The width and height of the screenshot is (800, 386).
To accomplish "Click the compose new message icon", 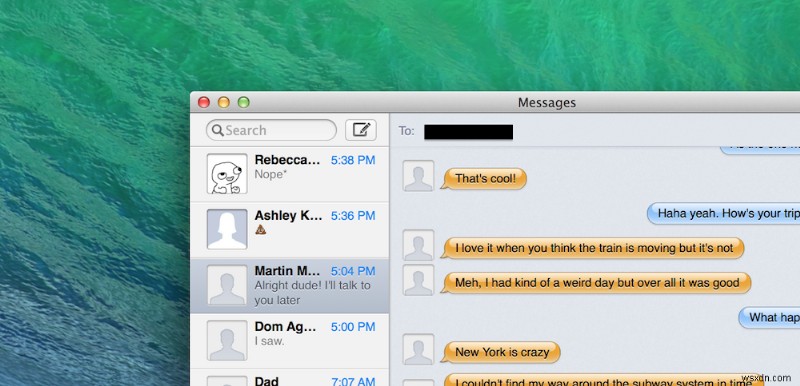I will point(361,130).
